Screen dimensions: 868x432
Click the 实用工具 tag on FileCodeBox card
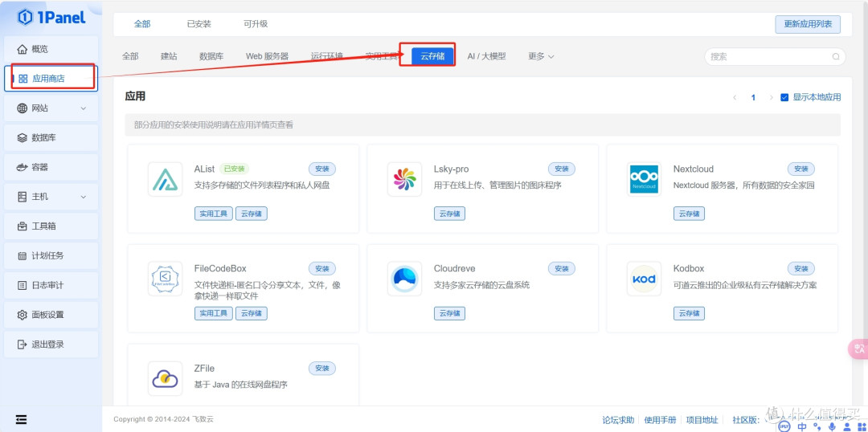213,313
